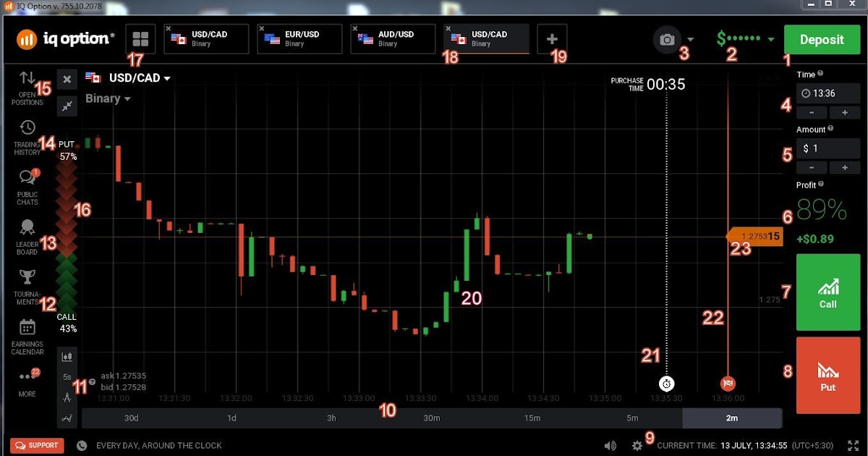Decrease amount with minus button
Viewport: 868px width, 456px height.
point(812,168)
